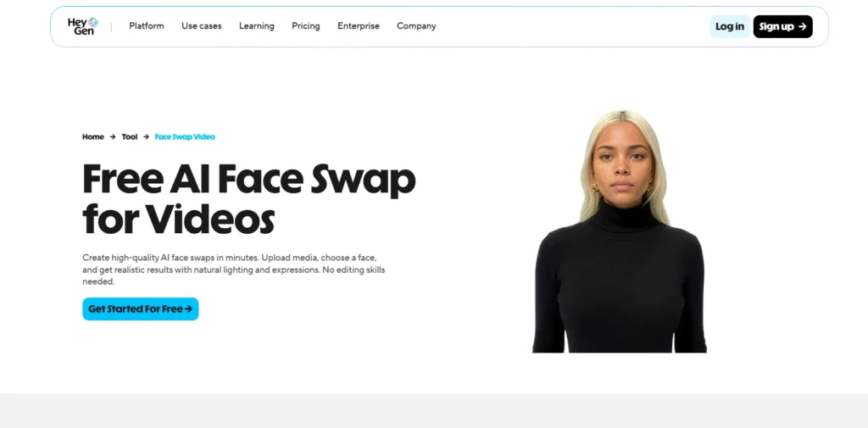The width and height of the screenshot is (868, 428).
Task: Open the Learning navigation menu
Action: 256,26
